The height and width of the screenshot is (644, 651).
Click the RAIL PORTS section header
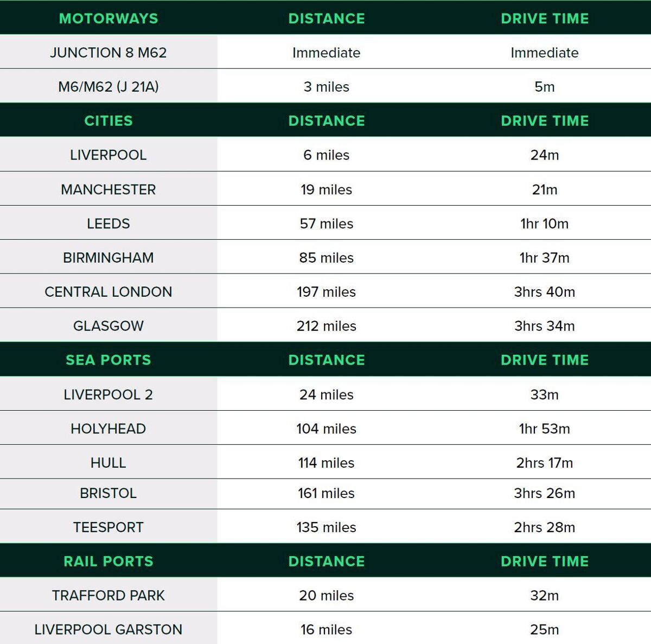(108, 561)
